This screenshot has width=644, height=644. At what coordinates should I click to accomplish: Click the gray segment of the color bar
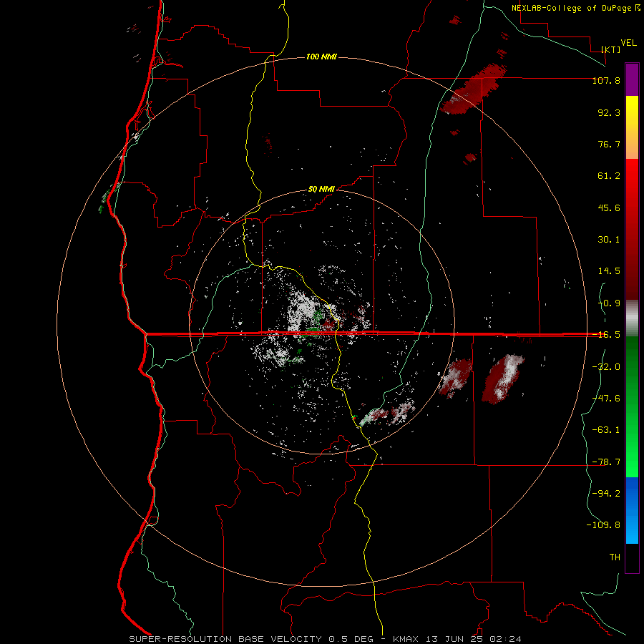point(632,318)
